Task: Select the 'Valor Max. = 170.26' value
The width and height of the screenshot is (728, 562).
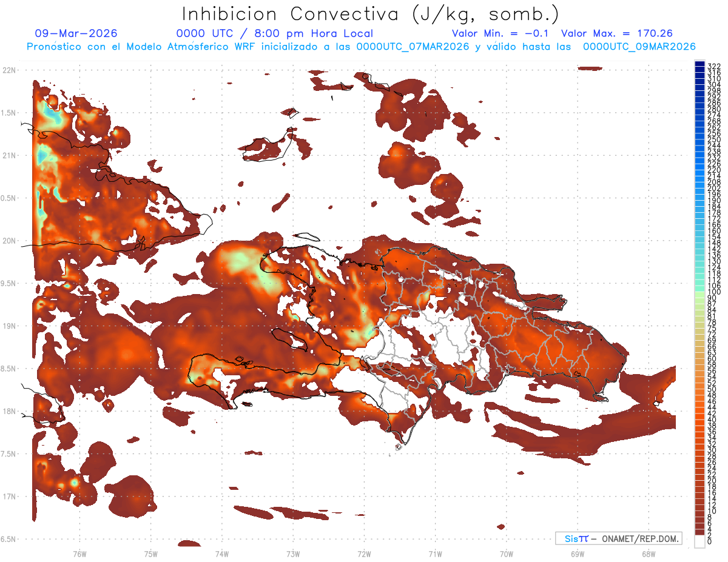Action: pos(617,34)
